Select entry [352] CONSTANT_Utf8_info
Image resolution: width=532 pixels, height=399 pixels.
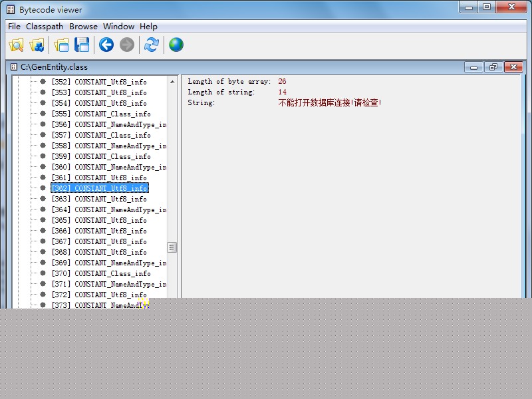[99, 82]
